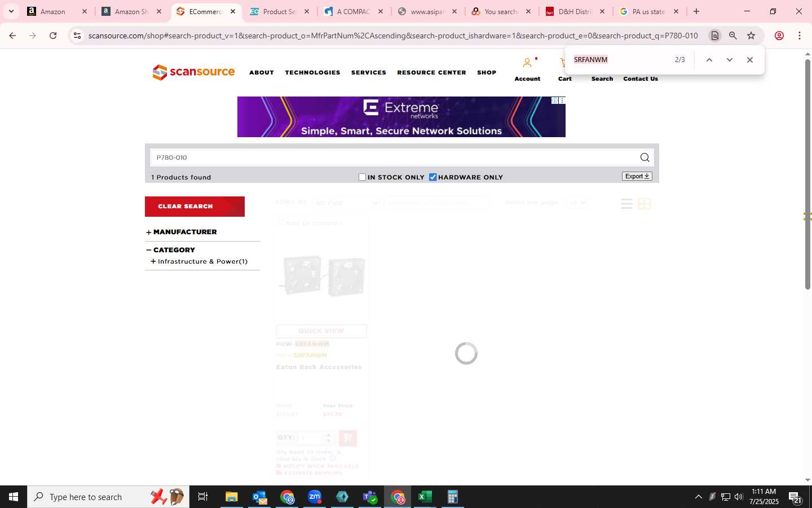Click the add to cart button
The image size is (812, 508).
[x=347, y=438]
